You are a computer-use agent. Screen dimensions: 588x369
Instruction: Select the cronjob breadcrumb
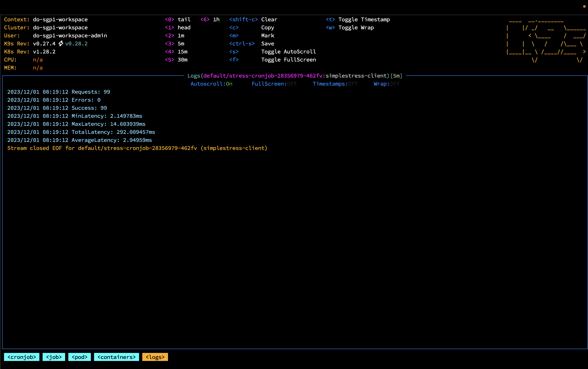coord(22,357)
